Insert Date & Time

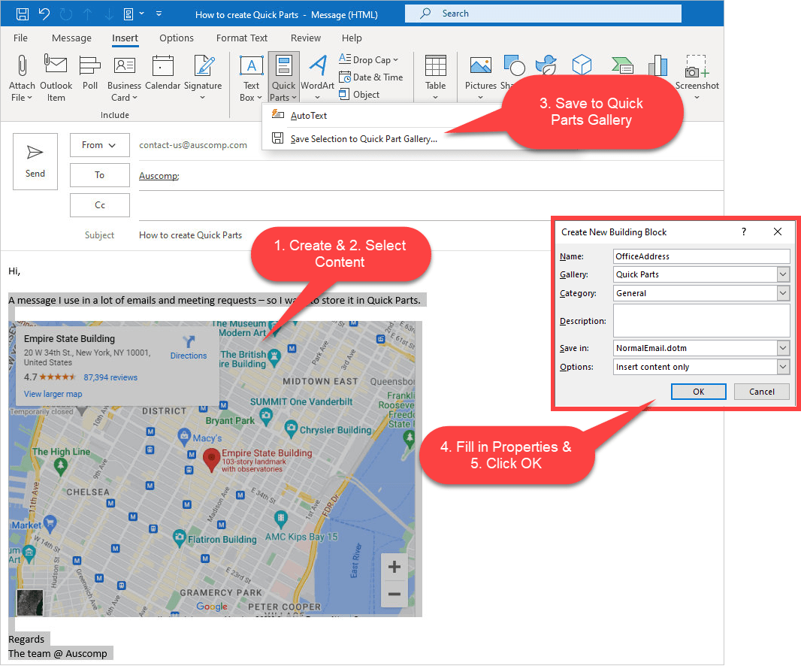point(372,76)
